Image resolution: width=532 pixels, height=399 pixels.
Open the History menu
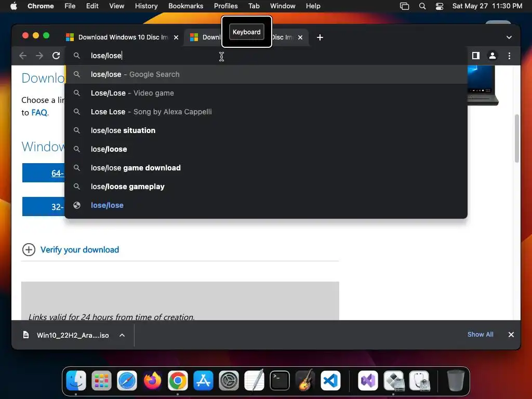click(146, 6)
